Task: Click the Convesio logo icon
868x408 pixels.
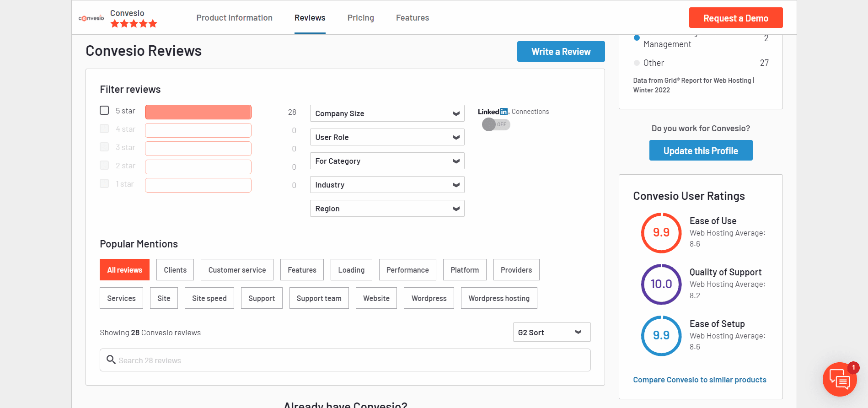Action: (91, 18)
